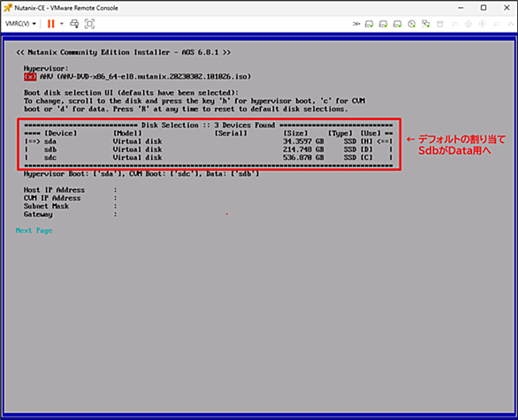Open the middle hard disk device icon

click(384, 24)
